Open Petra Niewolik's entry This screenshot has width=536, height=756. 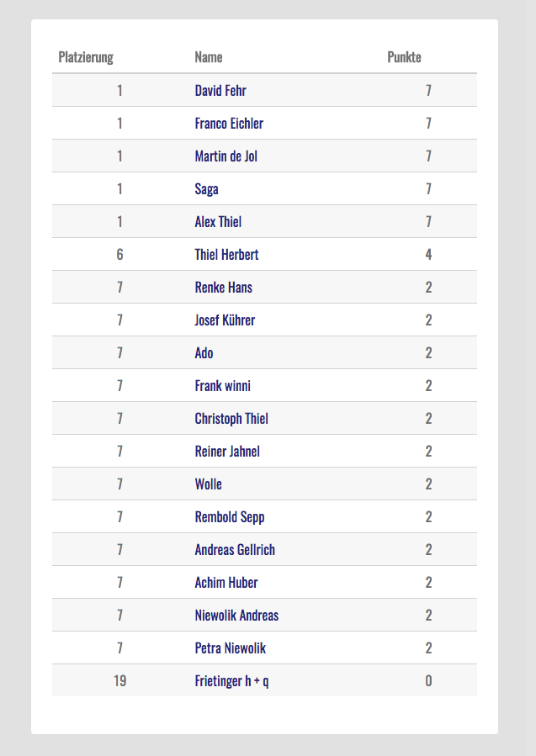231,648
